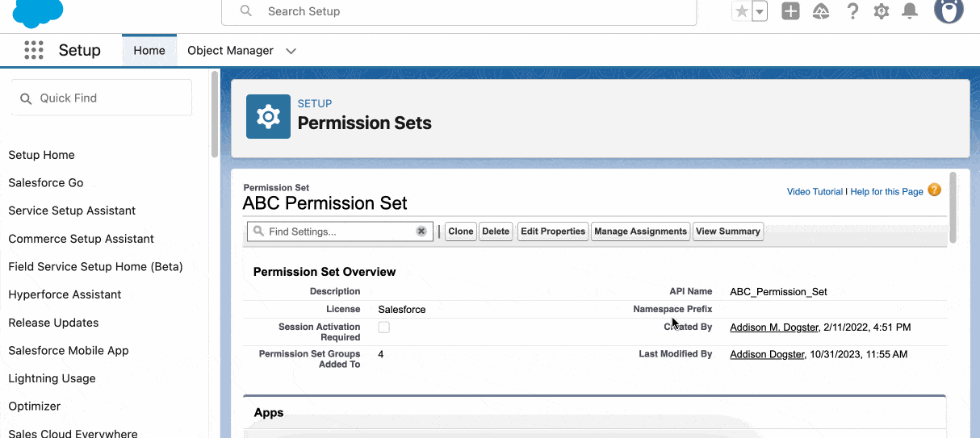Open the global actions plus icon
Viewport: 980px width, 438px height.
[791, 11]
